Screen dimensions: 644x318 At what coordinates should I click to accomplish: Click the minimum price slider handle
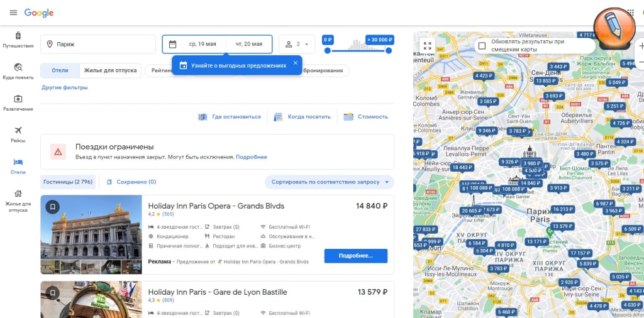point(327,50)
